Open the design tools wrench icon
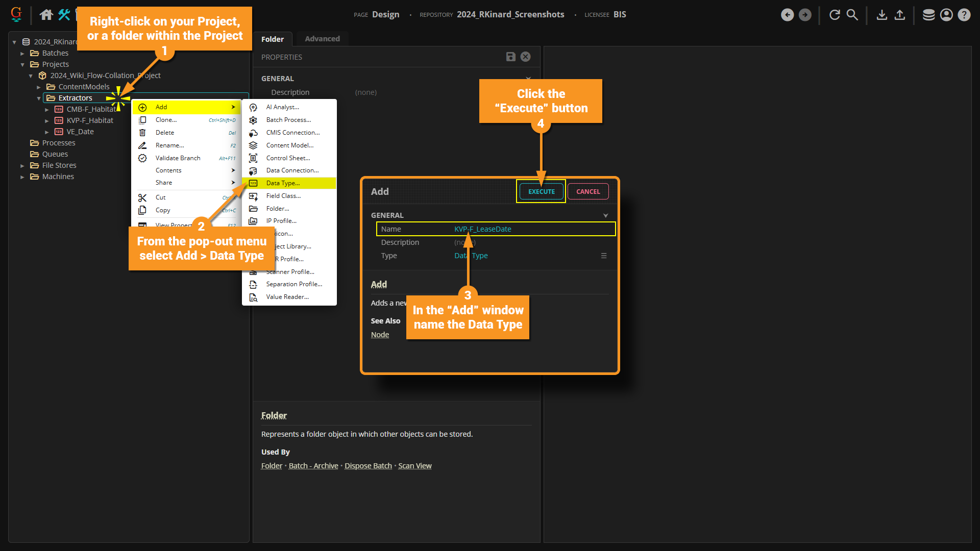The height and width of the screenshot is (551, 980). 64,15
